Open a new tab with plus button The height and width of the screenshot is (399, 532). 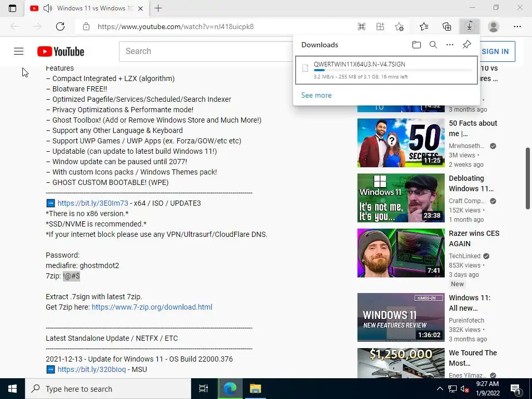[x=158, y=8]
